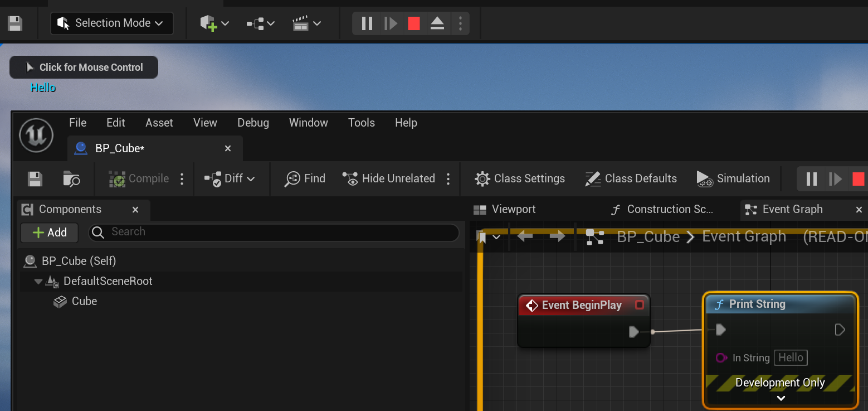Open the Edit menu
This screenshot has height=411, width=868.
tap(115, 123)
